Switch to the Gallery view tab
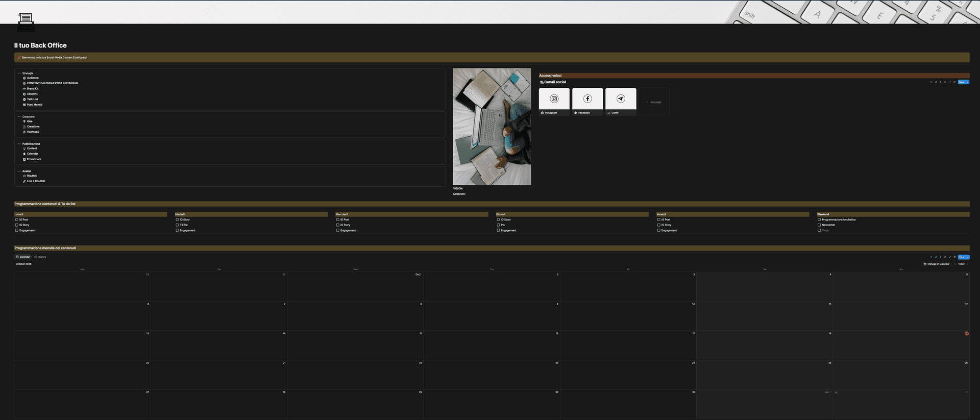Screen dimensions: 980x420 click(x=41, y=257)
